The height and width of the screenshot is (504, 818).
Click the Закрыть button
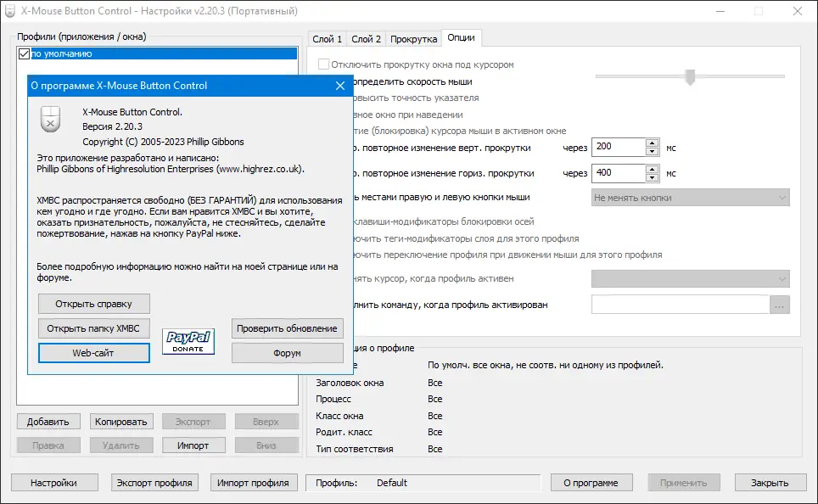coord(770,483)
